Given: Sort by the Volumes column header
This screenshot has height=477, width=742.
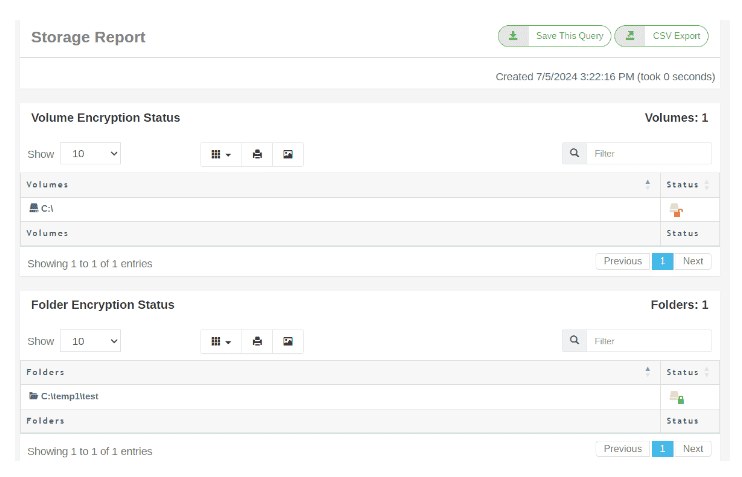Looking at the screenshot, I should [339, 185].
